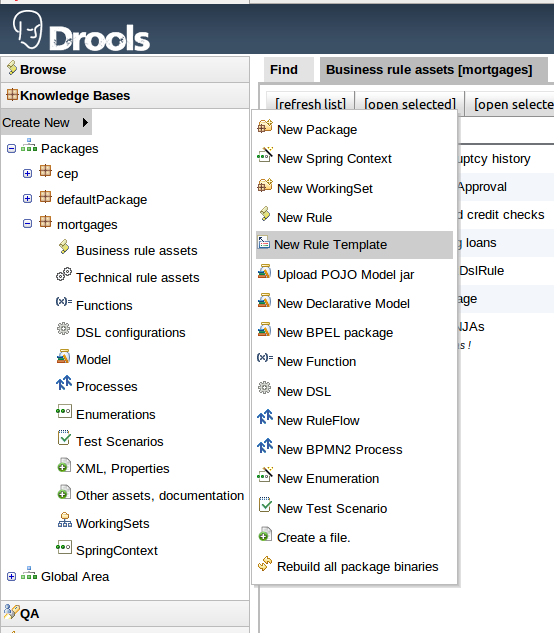Click the New RuleFlow arrows icon
The image size is (554, 633).
click(265, 417)
